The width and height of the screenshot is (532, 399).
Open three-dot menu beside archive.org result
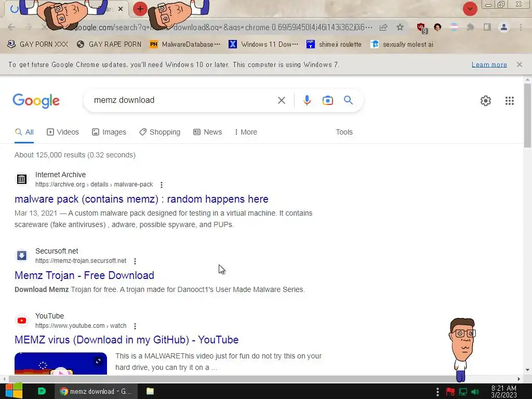[162, 185]
